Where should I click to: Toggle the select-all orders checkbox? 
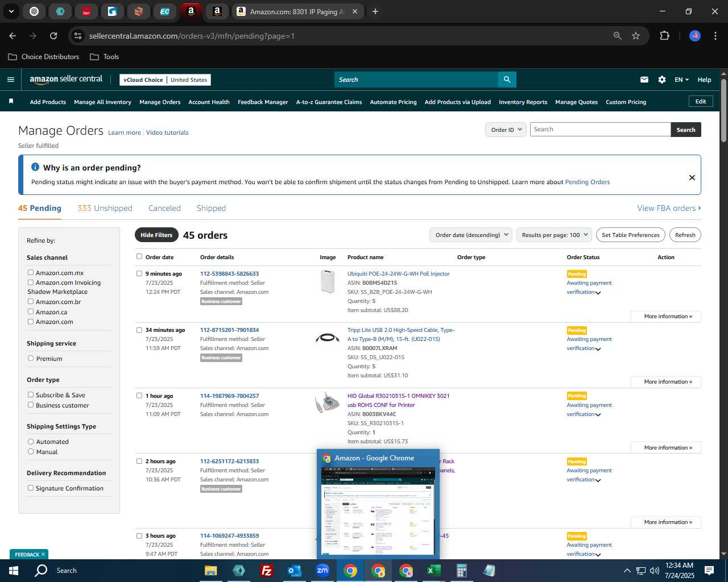(139, 256)
